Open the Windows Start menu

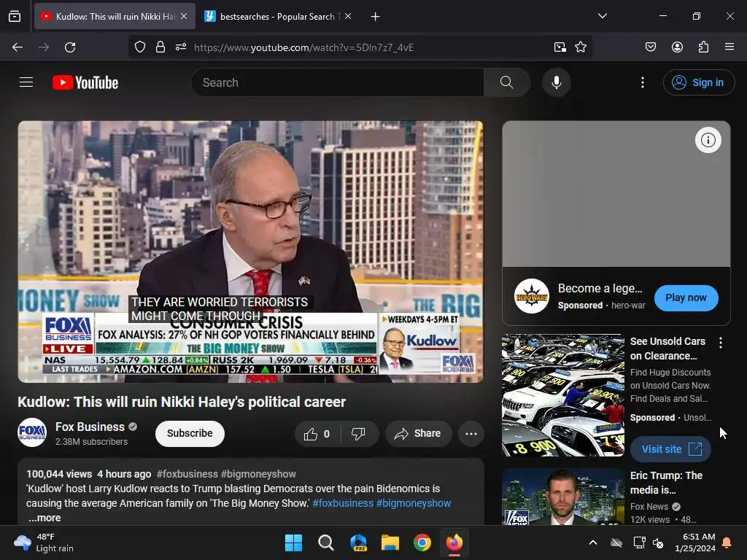point(293,542)
